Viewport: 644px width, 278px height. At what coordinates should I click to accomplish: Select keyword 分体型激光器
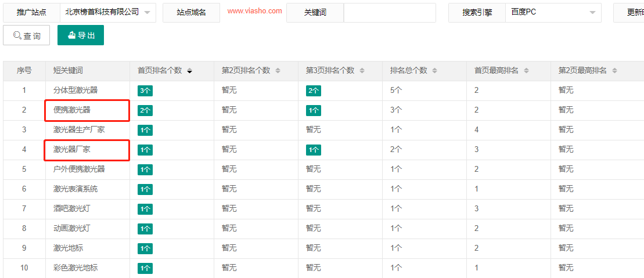click(x=75, y=90)
